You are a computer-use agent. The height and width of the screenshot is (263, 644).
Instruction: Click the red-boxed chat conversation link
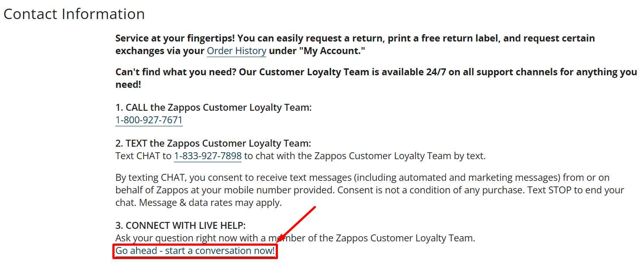click(x=195, y=250)
